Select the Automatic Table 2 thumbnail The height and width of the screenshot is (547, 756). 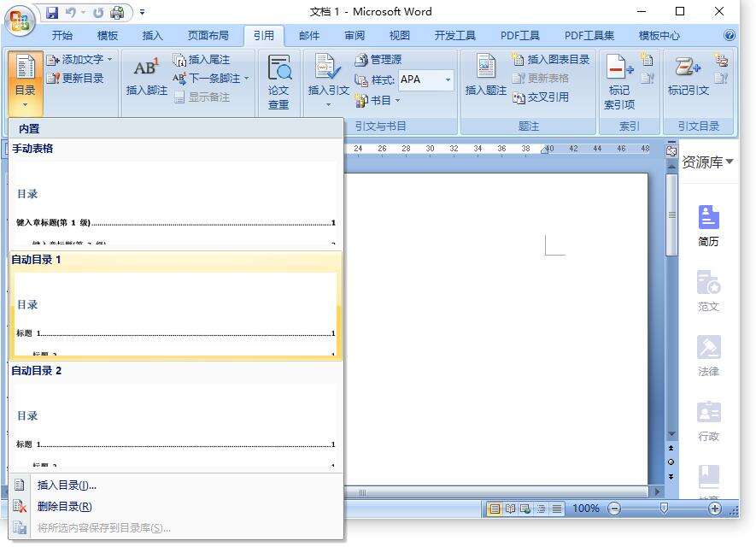coord(175,416)
